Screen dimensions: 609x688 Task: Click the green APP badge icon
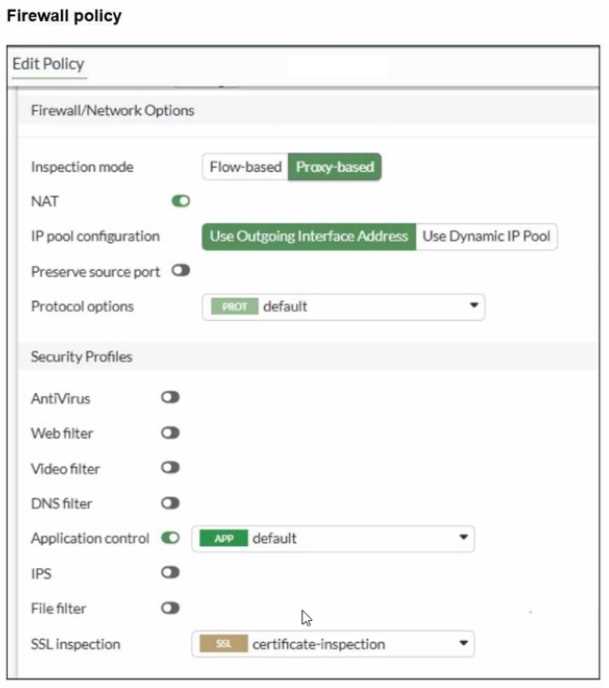223,539
